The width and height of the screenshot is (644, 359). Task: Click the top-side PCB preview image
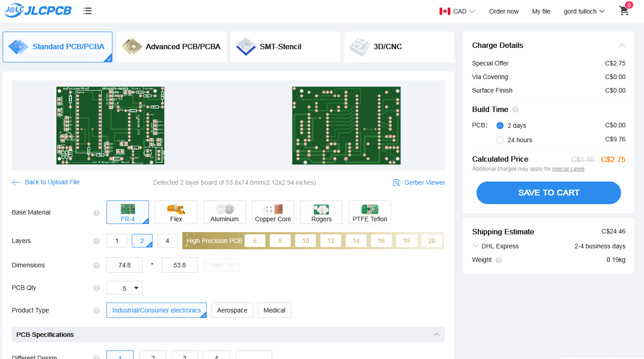pos(110,126)
